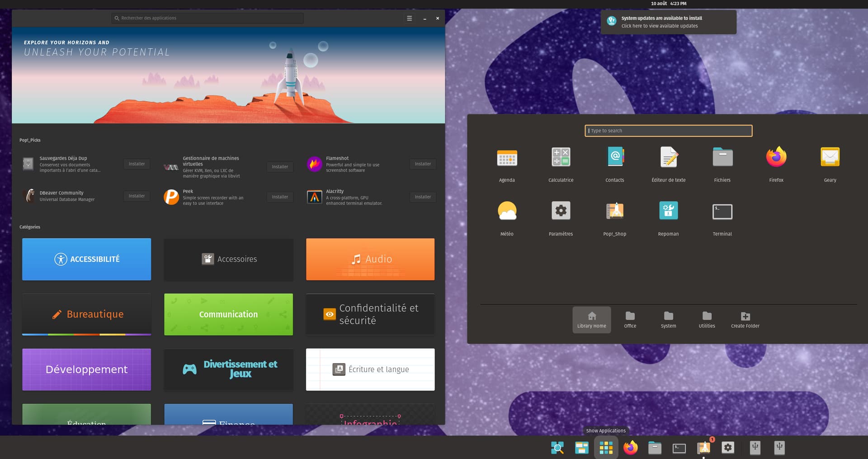Open Contacts in the app library

[x=614, y=158]
